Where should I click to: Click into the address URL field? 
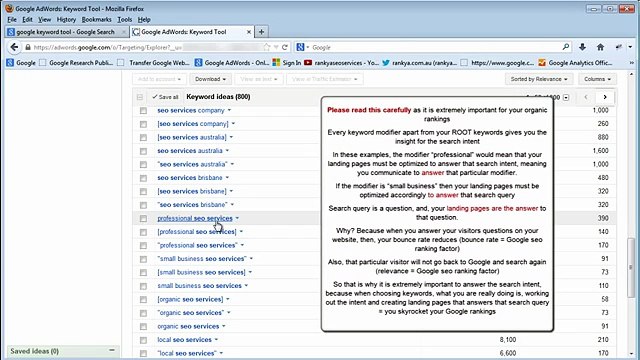147,47
